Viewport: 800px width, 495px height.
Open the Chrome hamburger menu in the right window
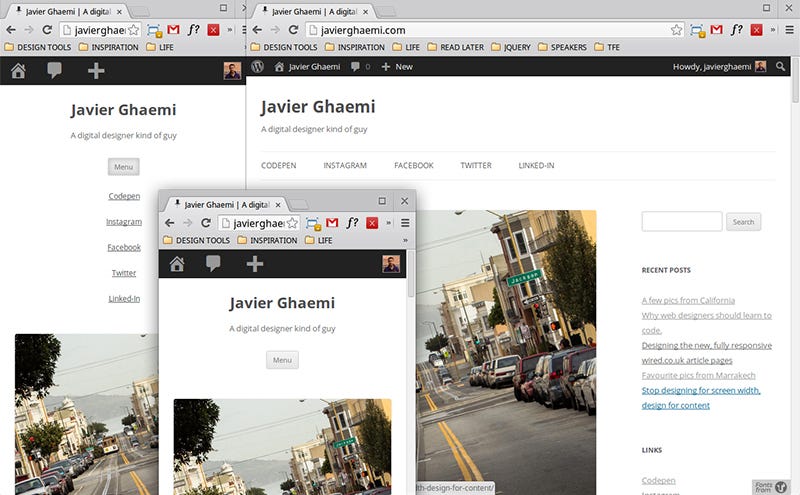point(789,30)
